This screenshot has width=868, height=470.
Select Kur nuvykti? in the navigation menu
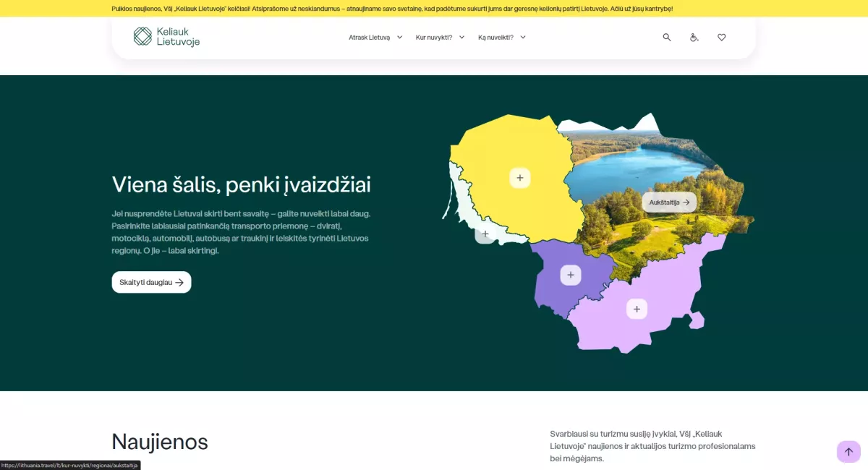tap(433, 37)
